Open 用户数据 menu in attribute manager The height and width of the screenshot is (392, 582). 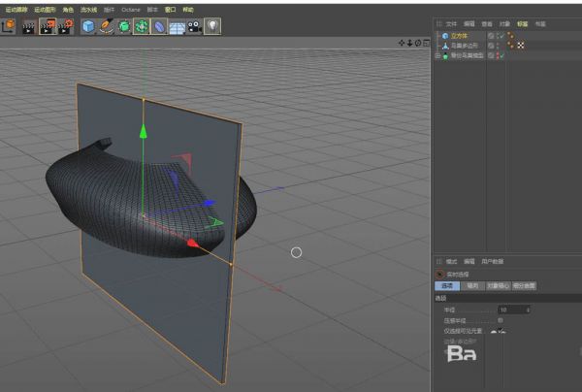tap(492, 261)
